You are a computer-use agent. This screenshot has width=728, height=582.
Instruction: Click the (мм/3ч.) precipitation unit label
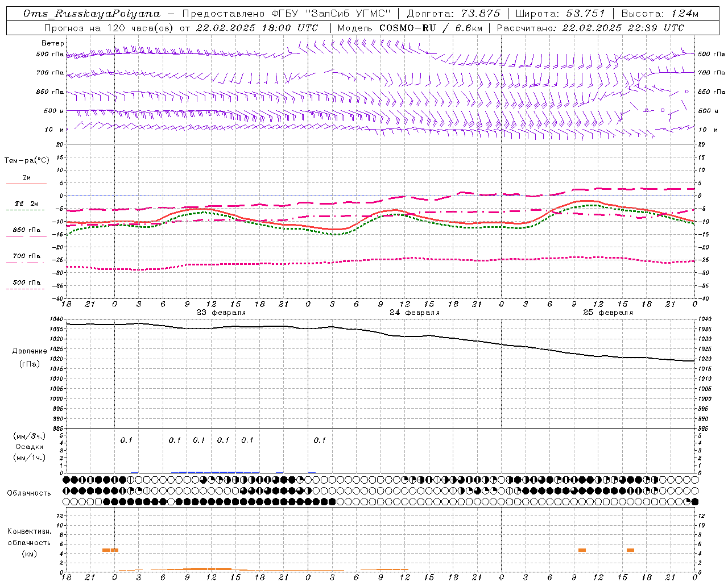(x=30, y=436)
